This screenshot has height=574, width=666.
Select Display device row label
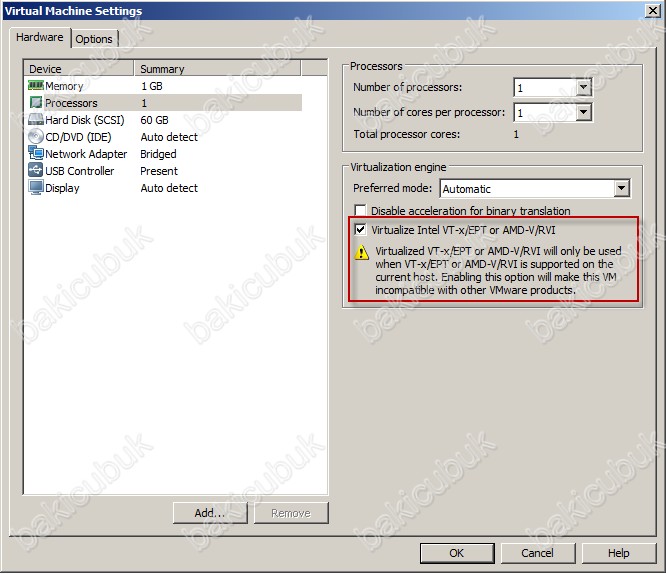pos(62,188)
